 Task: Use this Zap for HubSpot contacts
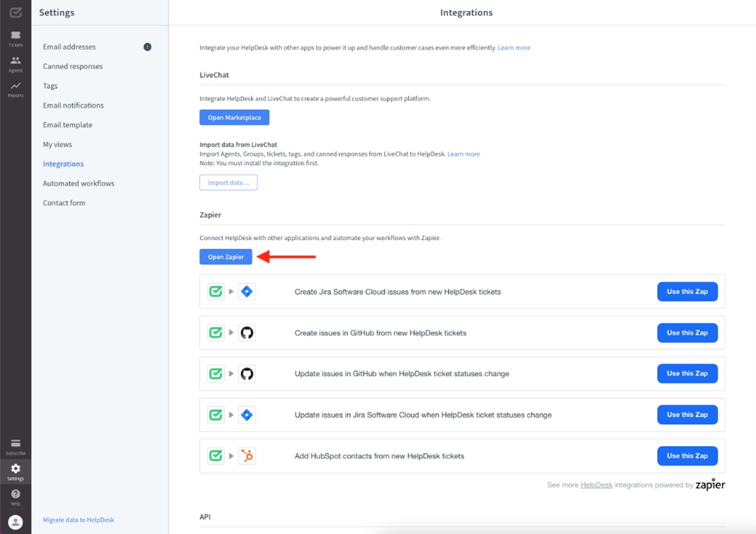(687, 456)
